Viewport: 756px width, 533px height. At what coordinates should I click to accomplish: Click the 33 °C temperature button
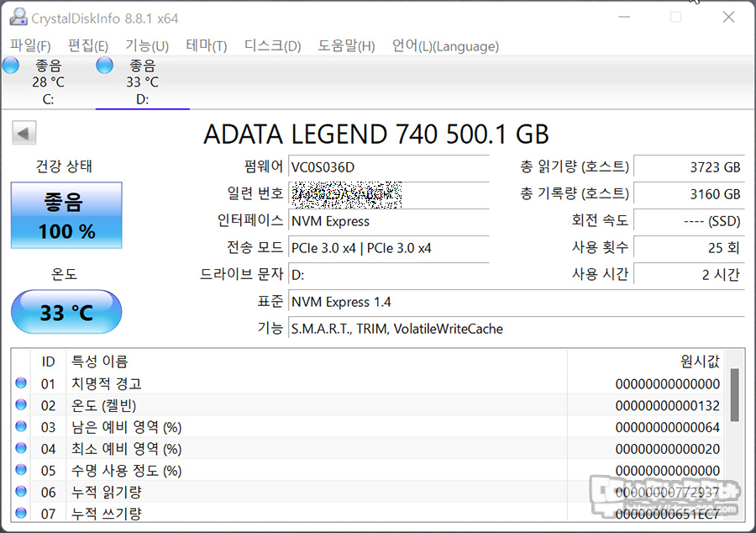66,312
